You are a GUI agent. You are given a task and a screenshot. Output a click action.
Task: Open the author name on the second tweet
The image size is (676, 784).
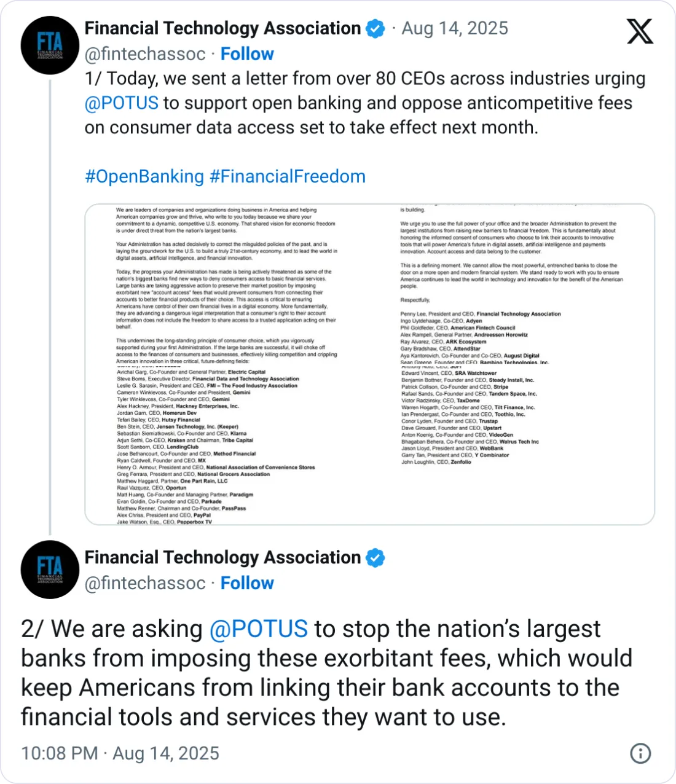[222, 557]
